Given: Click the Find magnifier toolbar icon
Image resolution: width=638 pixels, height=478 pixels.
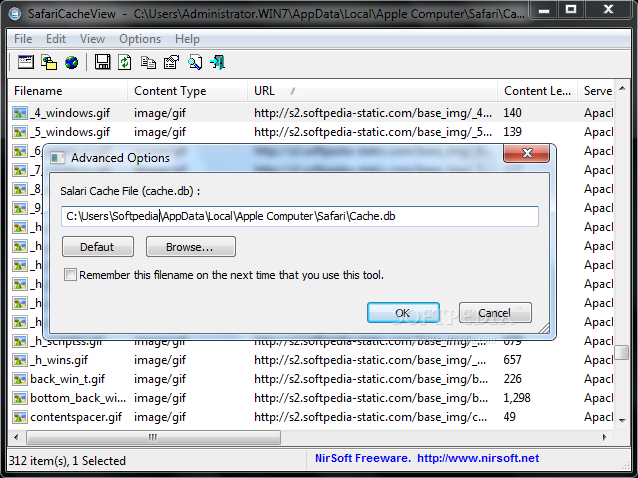Looking at the screenshot, I should pos(195,62).
